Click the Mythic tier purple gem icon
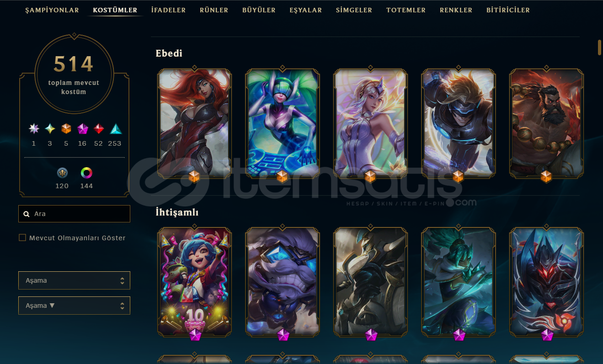The height and width of the screenshot is (364, 603). click(82, 129)
